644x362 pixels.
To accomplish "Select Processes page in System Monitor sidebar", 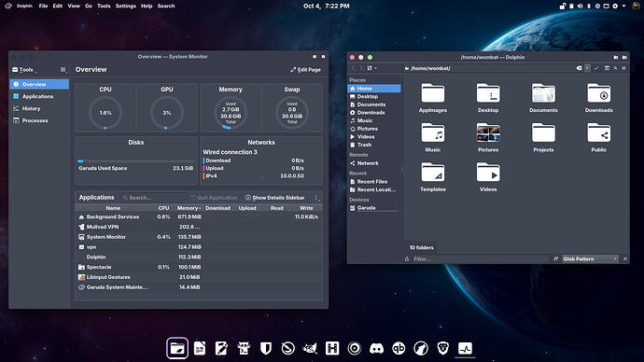I will [39, 120].
